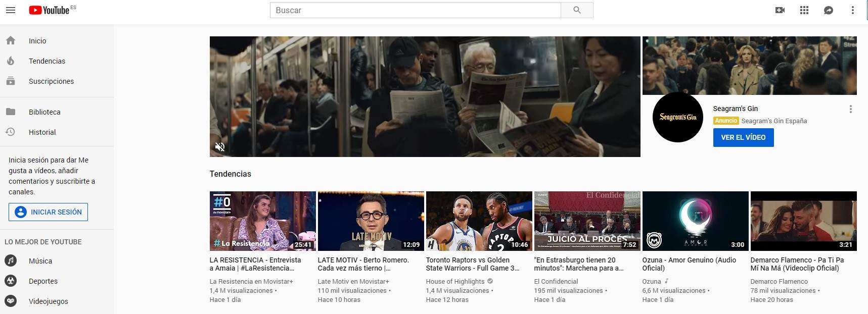
Task: Click the music note next to Ozuna
Action: point(667,281)
